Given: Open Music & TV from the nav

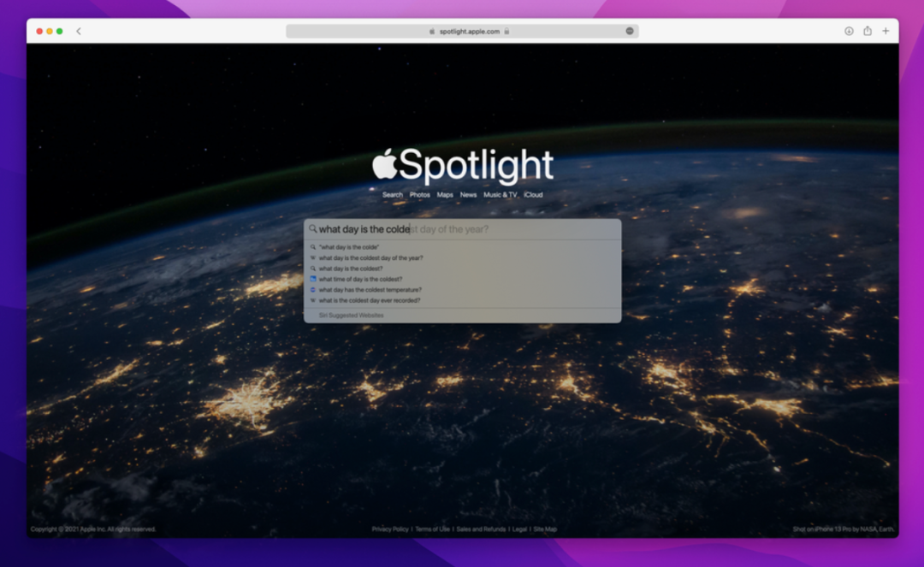Looking at the screenshot, I should pyautogui.click(x=500, y=195).
